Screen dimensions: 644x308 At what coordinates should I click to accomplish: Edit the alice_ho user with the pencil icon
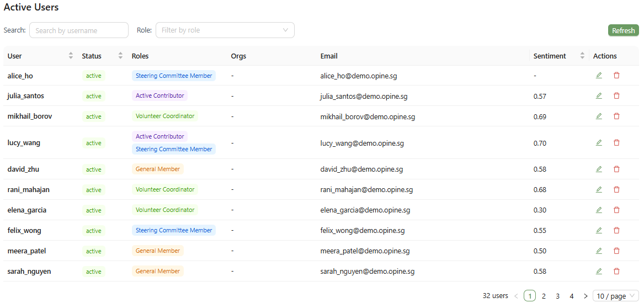click(x=599, y=75)
